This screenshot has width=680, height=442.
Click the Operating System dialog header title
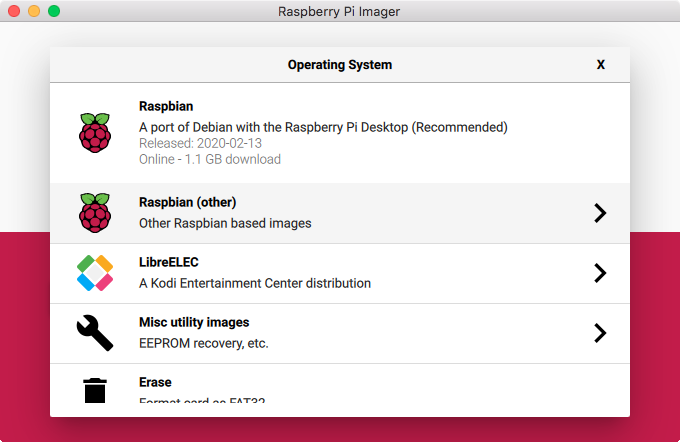coord(340,65)
